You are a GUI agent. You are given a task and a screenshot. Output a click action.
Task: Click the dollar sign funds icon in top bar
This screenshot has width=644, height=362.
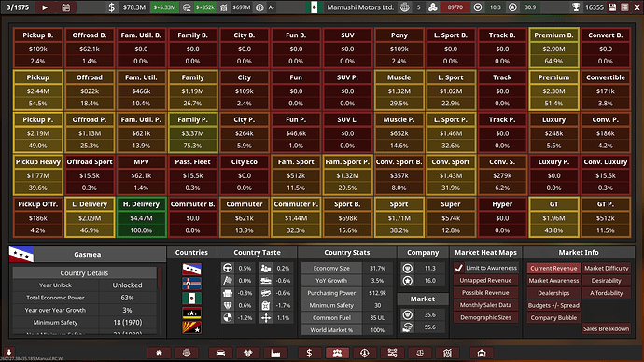pyautogui.click(x=111, y=7)
